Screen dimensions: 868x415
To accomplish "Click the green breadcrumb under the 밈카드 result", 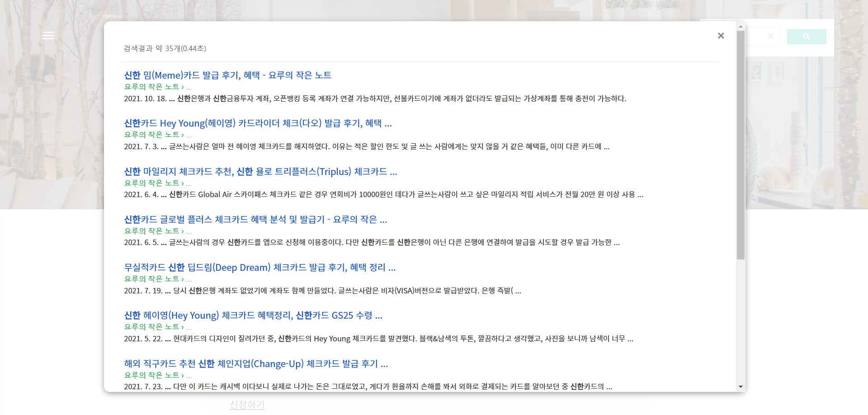I will [158, 87].
